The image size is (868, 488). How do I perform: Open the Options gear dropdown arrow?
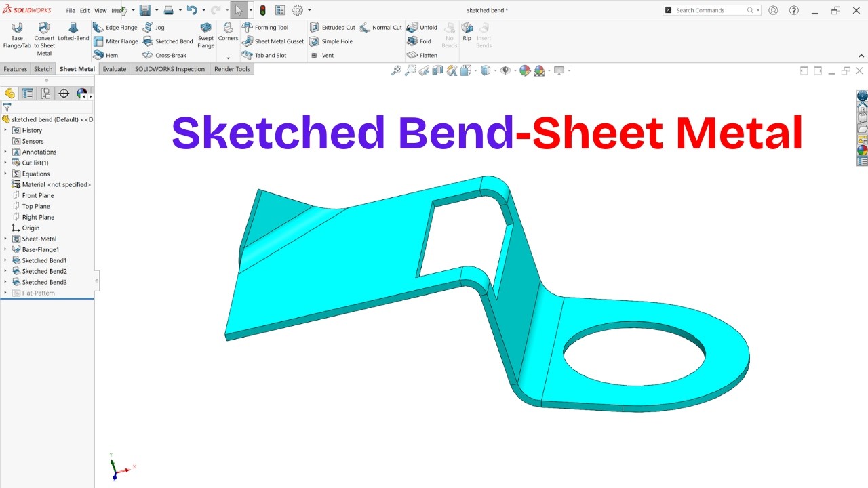pyautogui.click(x=309, y=10)
